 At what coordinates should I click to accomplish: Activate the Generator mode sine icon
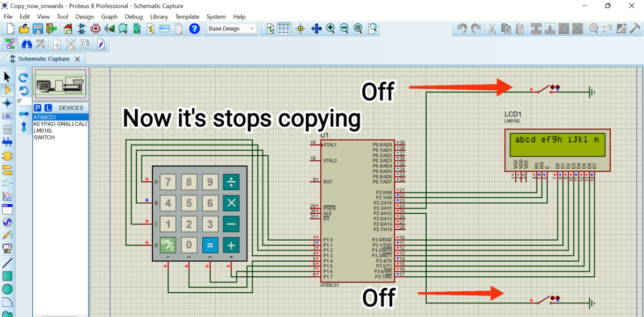(8, 221)
